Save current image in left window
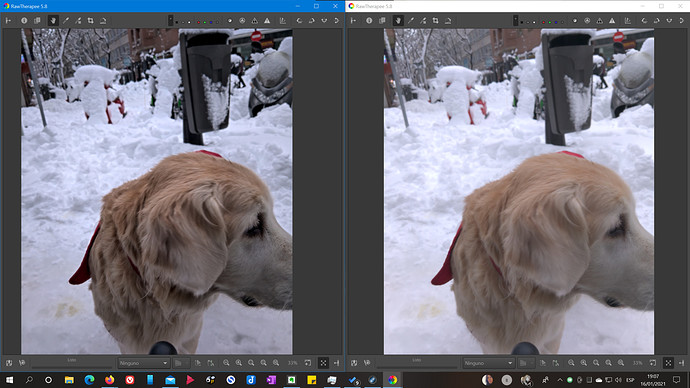690x388 pixels. [9, 363]
